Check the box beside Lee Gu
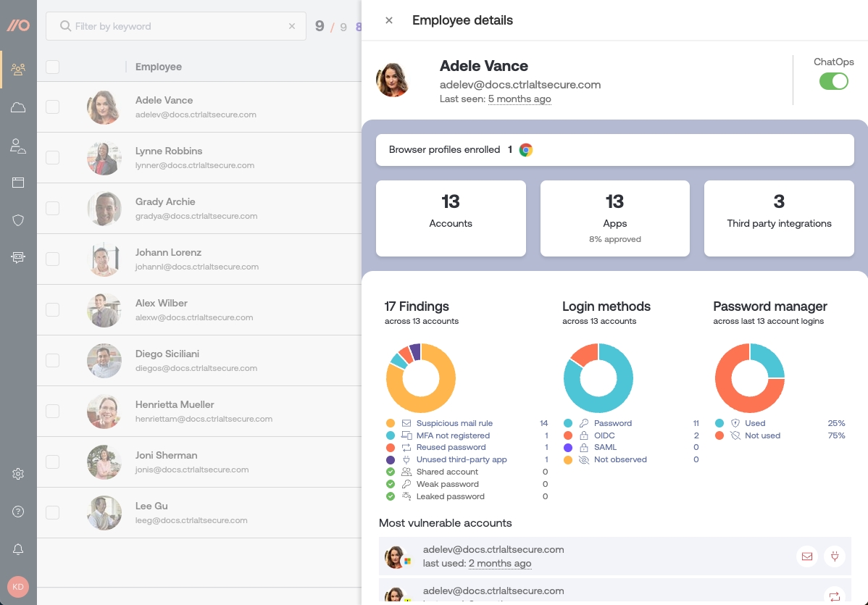 click(x=52, y=512)
